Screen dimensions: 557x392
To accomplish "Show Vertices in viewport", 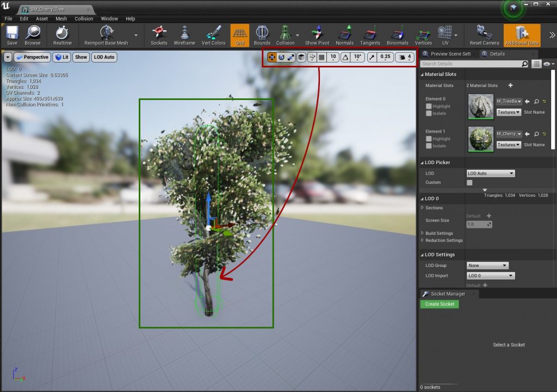I will click(423, 35).
